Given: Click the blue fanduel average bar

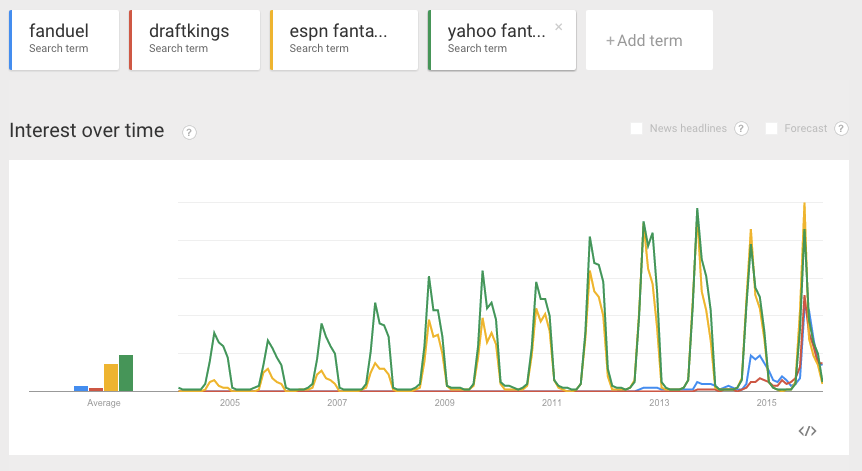Looking at the screenshot, I should click(x=81, y=389).
